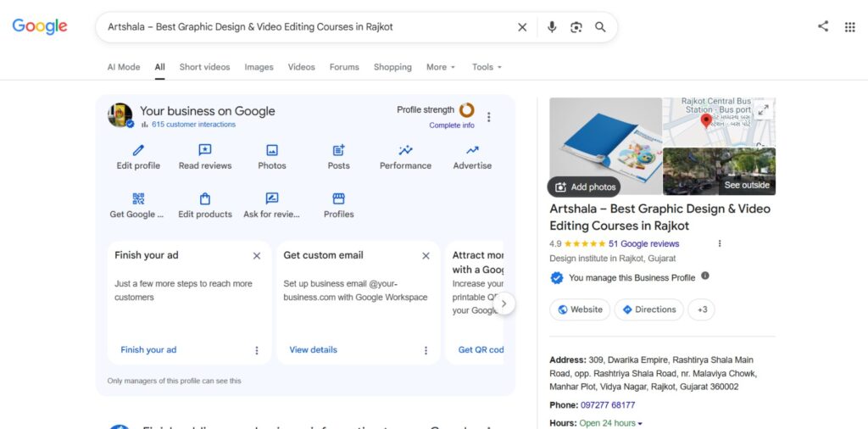Expand the +3 more actions chip

pos(701,309)
